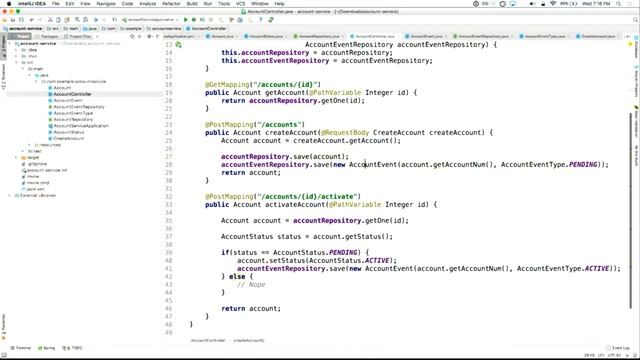Open the Navigate menu
The width and height of the screenshot is (640, 360).
tap(106, 4)
